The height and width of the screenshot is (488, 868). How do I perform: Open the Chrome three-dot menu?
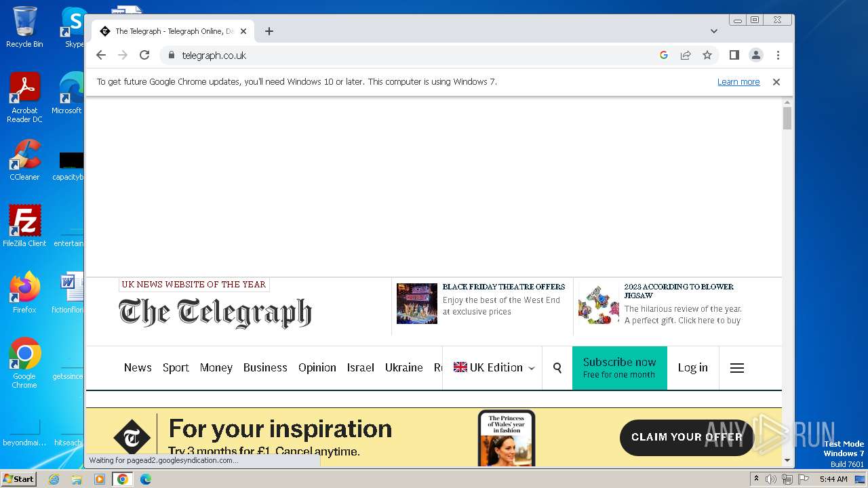pyautogui.click(x=778, y=56)
